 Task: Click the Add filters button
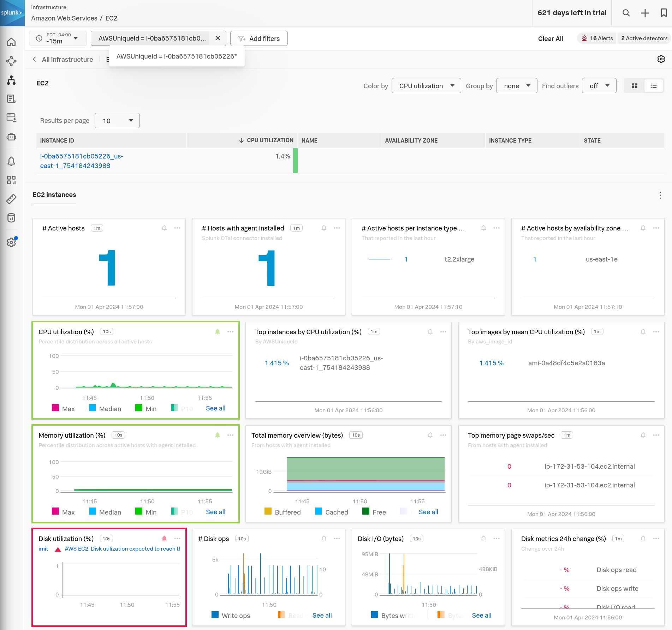(x=259, y=38)
